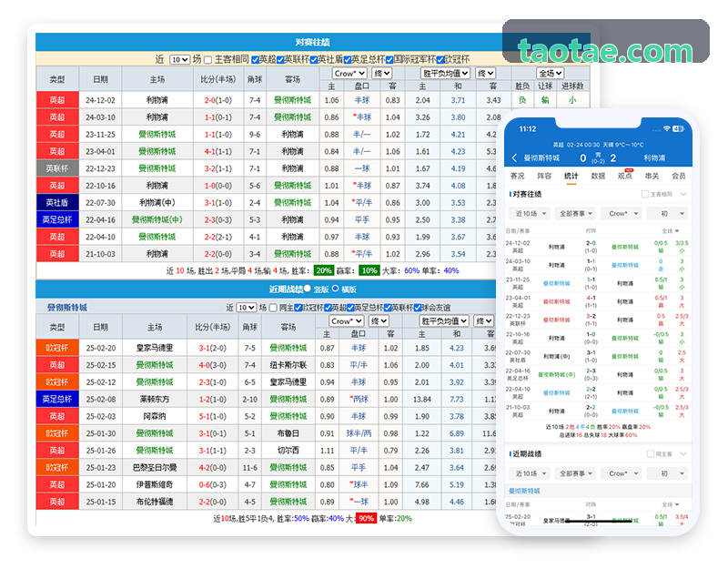Click the red 英超 tag for 24-12-02

click(57, 100)
